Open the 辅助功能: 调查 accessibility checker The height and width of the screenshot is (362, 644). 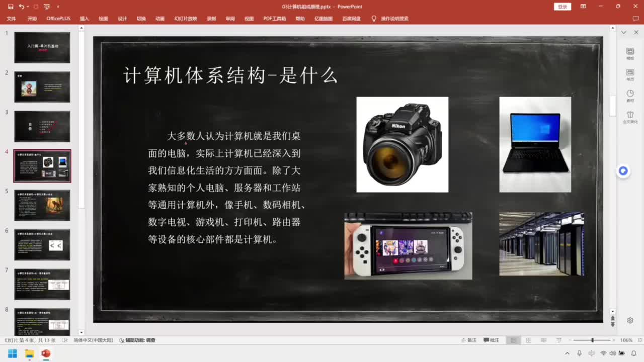click(137, 340)
